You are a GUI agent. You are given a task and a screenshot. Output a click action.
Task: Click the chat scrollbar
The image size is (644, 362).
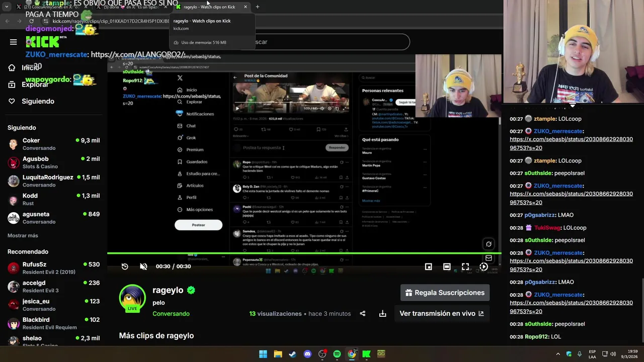(641, 309)
